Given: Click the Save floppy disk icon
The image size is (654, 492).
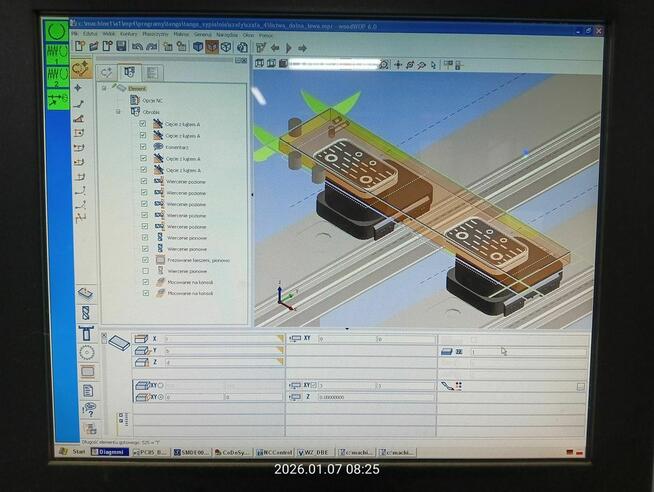Looking at the screenshot, I should pos(121,47).
